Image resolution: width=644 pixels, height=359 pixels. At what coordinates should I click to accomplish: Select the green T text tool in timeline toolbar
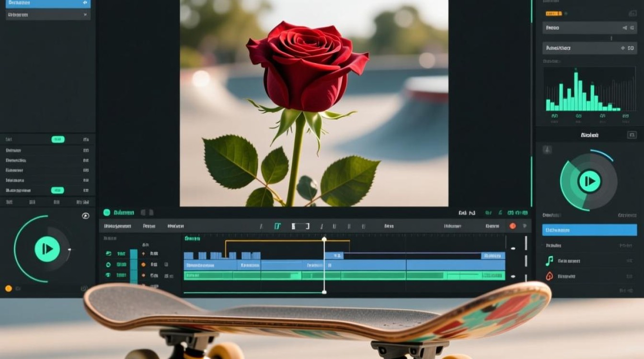coord(277,226)
